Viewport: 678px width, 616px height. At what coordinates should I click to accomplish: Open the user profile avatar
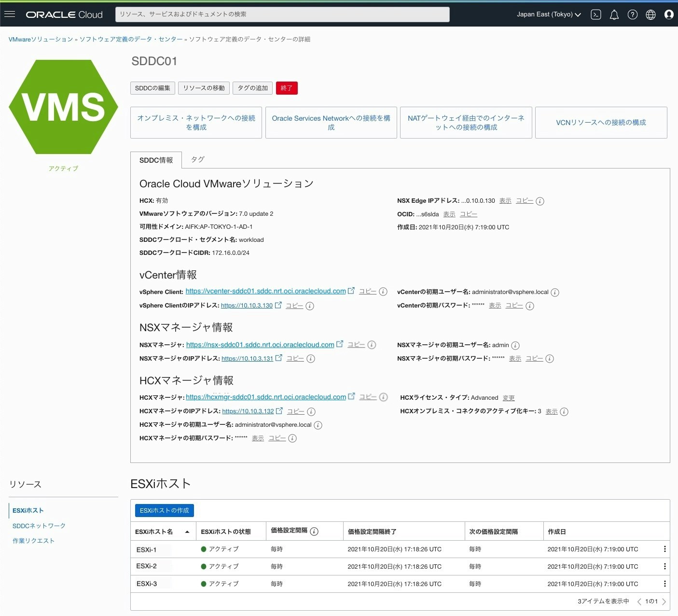tap(669, 14)
